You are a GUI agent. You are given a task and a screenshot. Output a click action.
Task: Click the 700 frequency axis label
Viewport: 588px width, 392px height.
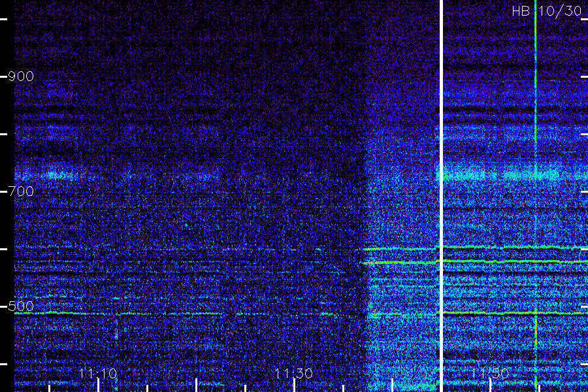[21, 191]
